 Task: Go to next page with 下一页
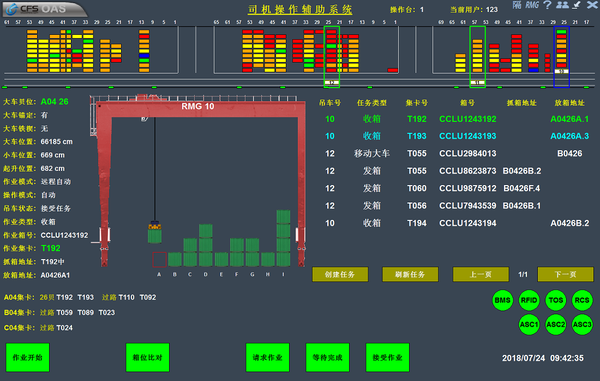point(566,274)
